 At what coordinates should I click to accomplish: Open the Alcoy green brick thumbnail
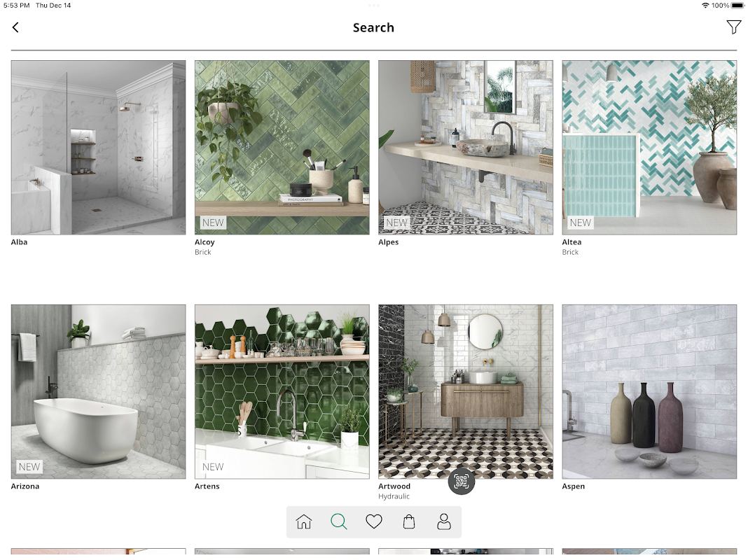pos(282,147)
